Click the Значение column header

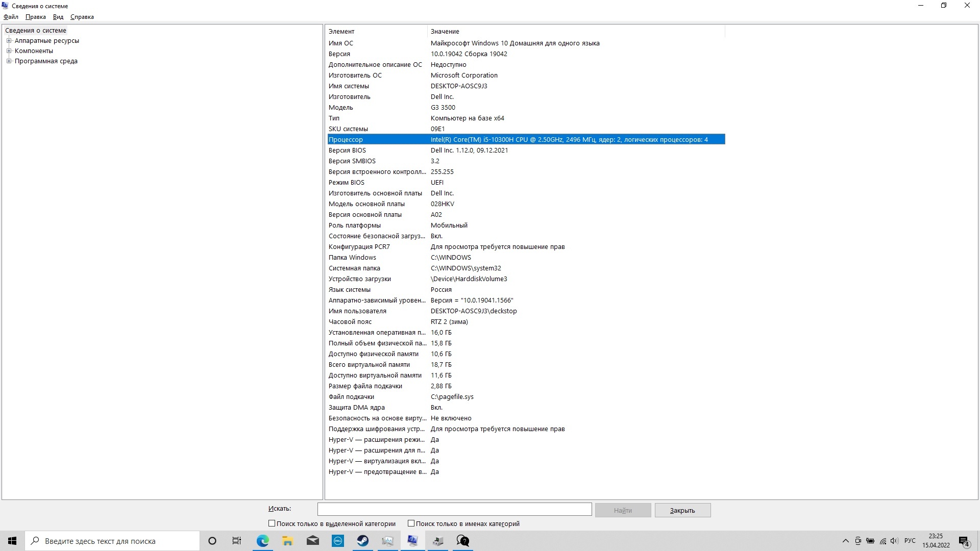[x=576, y=32]
